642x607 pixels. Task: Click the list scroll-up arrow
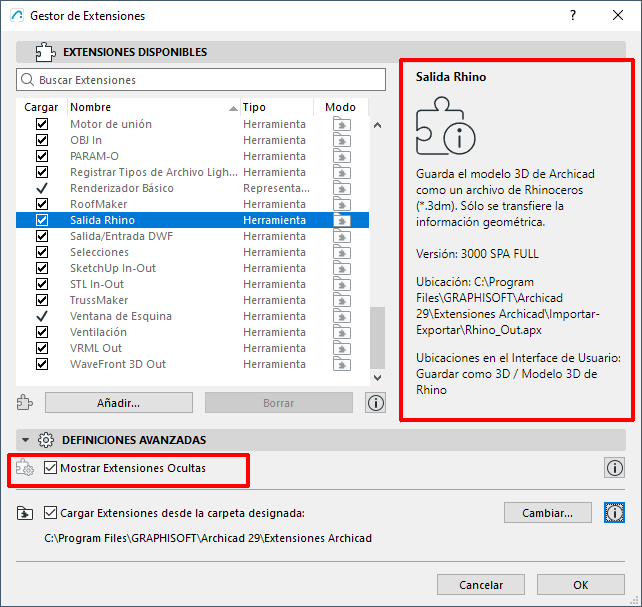tap(378, 125)
